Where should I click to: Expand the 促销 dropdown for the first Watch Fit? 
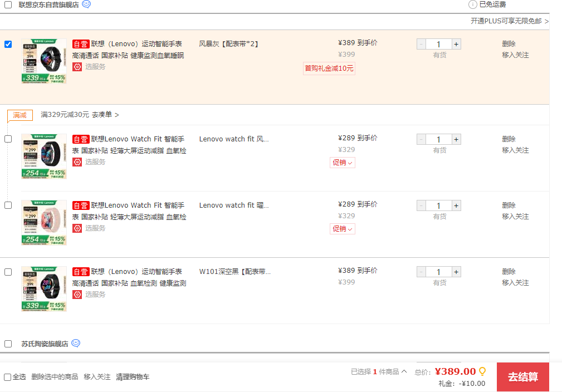click(x=342, y=163)
